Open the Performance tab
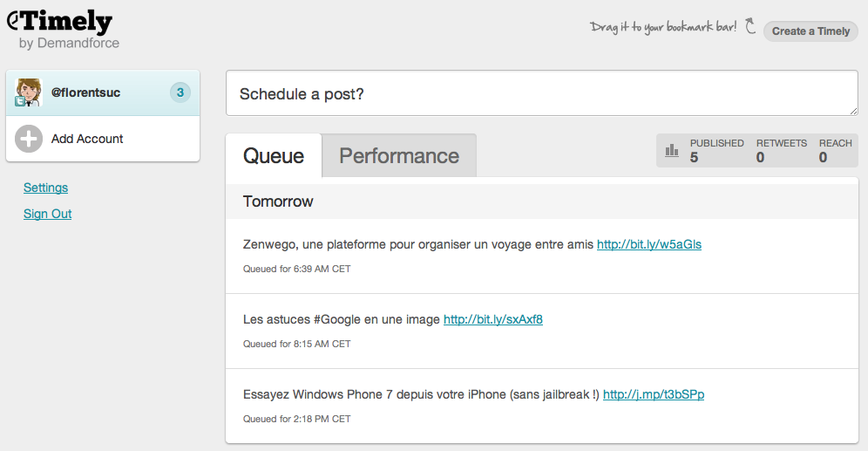The image size is (868, 451). [x=399, y=156]
